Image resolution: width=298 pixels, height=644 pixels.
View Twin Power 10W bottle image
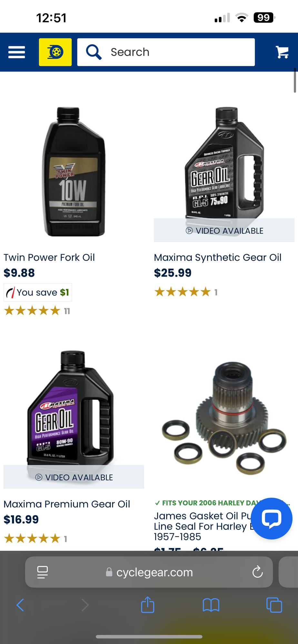[74, 172]
